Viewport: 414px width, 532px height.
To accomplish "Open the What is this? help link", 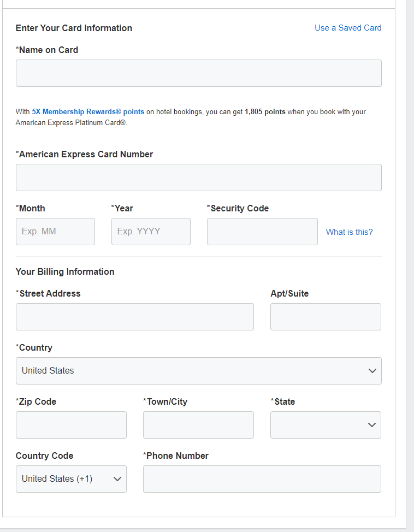I will [349, 232].
